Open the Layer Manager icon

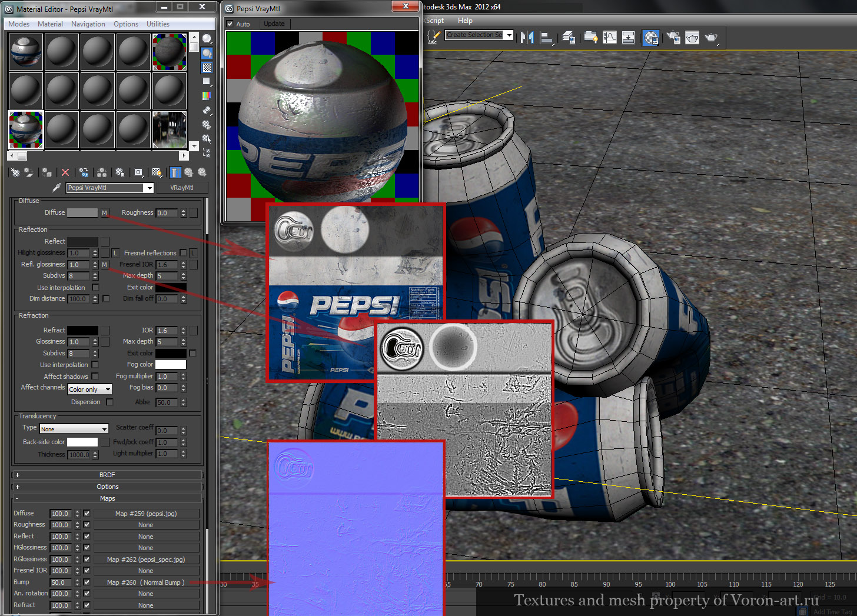pyautogui.click(x=569, y=38)
